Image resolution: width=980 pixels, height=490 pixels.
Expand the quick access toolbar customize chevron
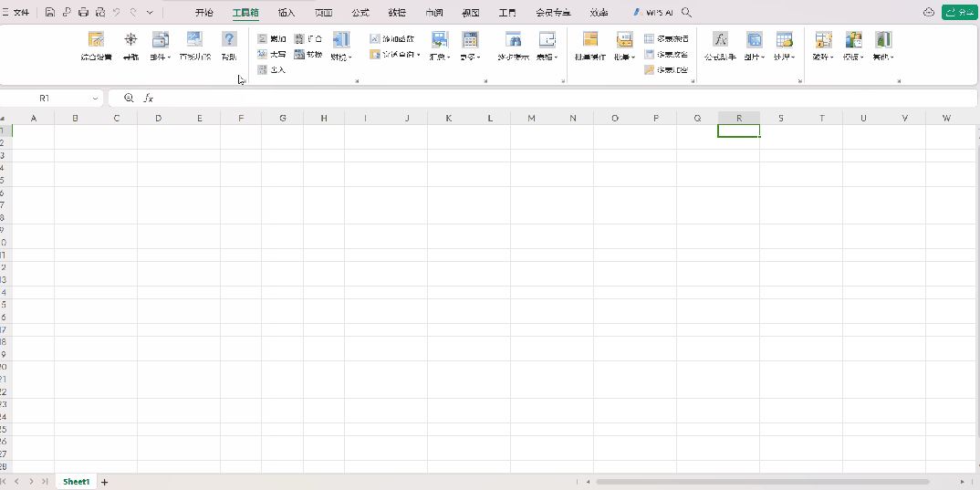pyautogui.click(x=151, y=13)
